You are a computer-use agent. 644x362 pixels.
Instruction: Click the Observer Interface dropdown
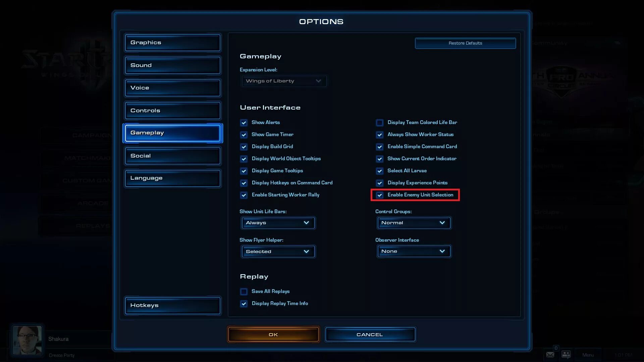[x=414, y=251]
